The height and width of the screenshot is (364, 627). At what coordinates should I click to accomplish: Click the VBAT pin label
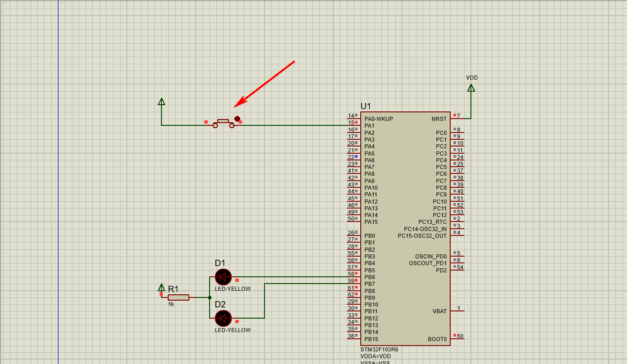click(440, 311)
